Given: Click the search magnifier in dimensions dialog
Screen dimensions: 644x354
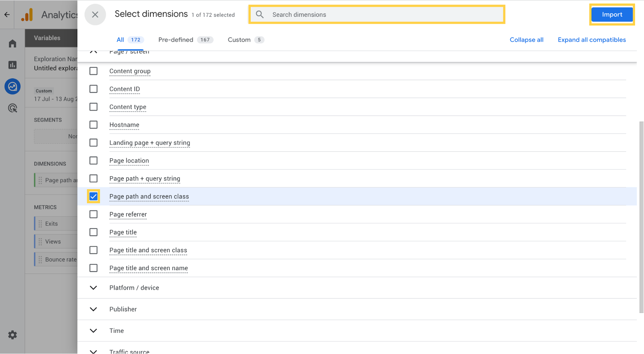Looking at the screenshot, I should coord(259,14).
